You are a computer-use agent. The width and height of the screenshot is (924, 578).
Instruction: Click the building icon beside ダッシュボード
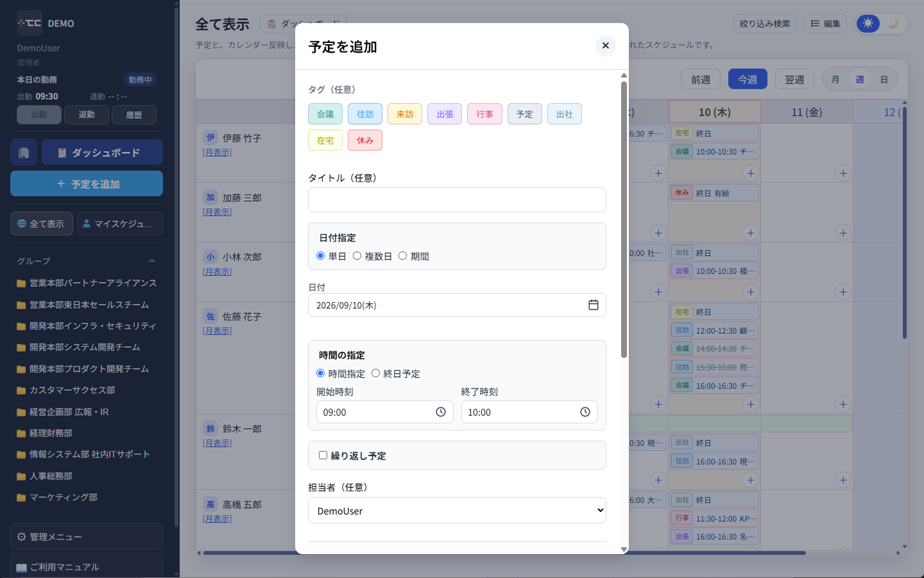point(24,153)
